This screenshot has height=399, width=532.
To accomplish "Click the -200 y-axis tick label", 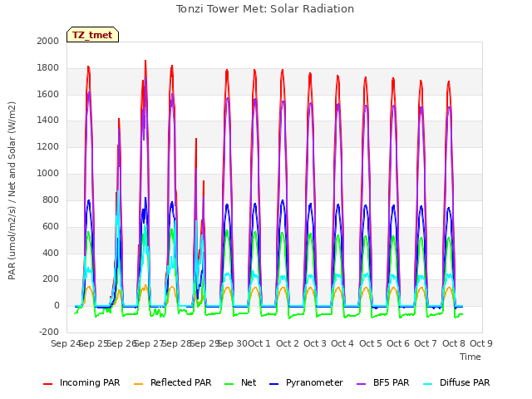I will (49, 332).
